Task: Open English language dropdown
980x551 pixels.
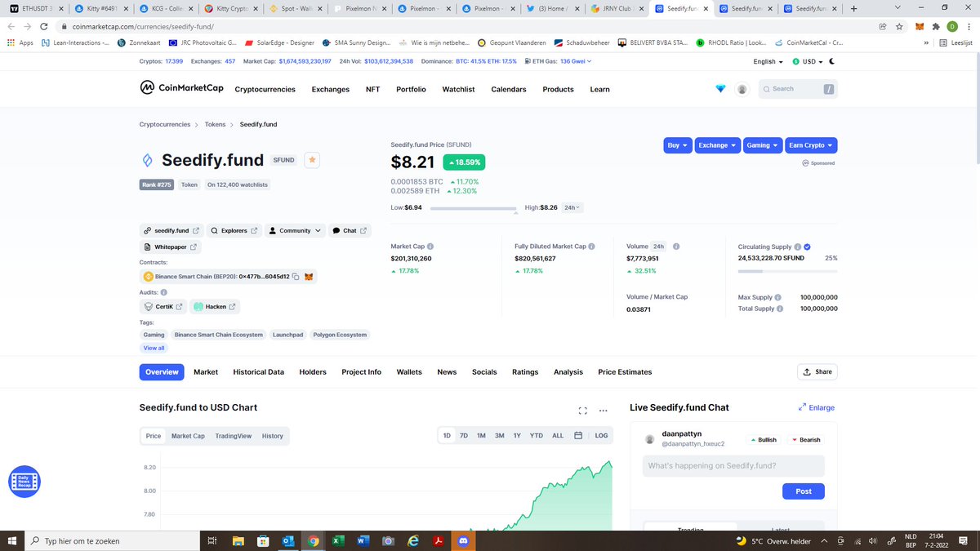Action: (x=768, y=61)
